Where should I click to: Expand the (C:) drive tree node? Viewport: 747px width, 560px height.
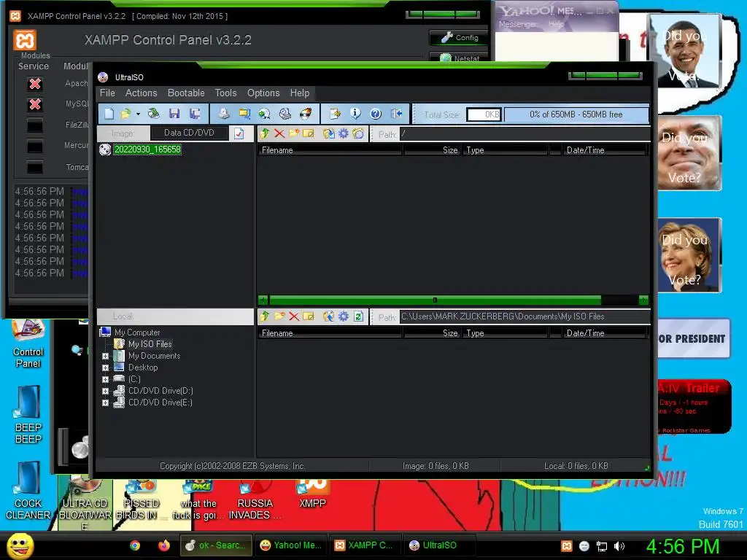point(105,379)
